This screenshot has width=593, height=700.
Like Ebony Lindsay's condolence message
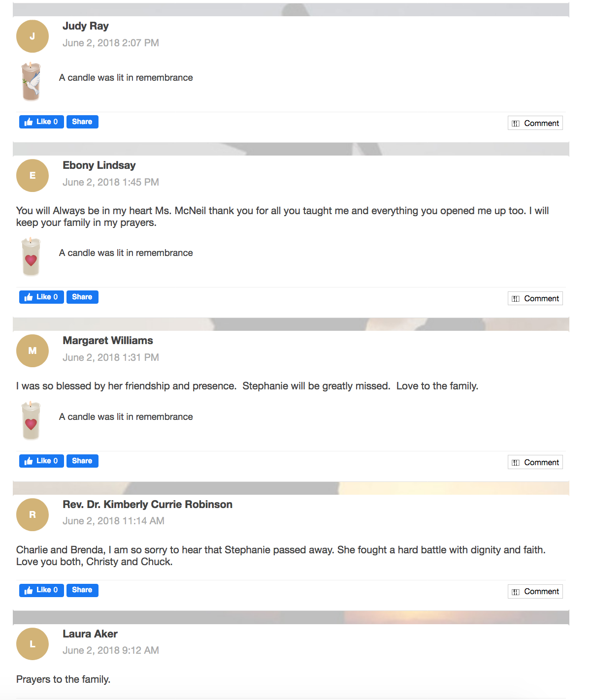click(41, 297)
